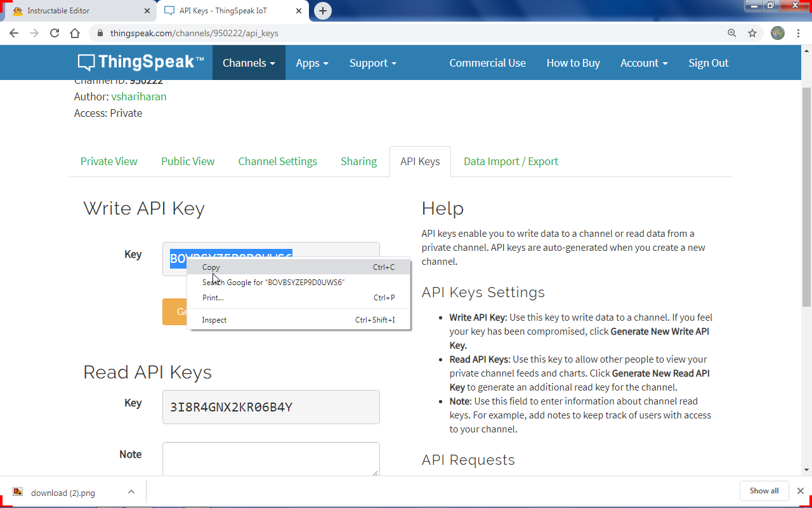
Task: Close the API Keys - ThingSpeak IoT tab
Action: point(300,11)
